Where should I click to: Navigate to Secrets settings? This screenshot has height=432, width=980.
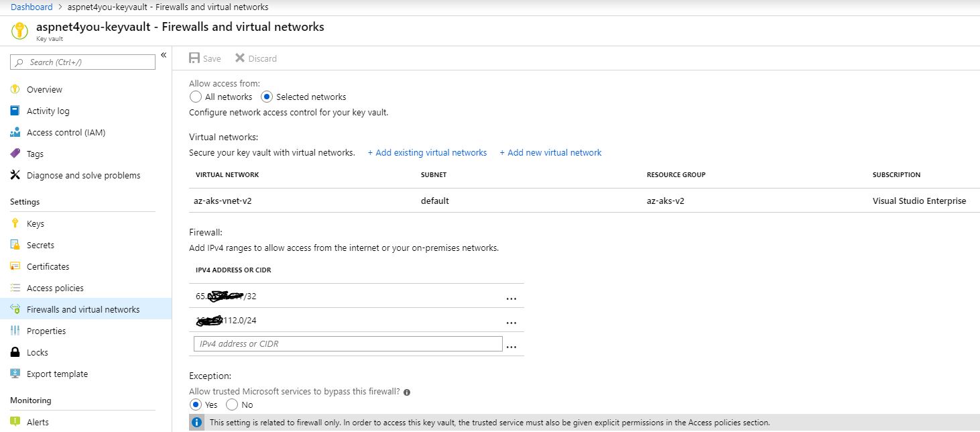40,245
